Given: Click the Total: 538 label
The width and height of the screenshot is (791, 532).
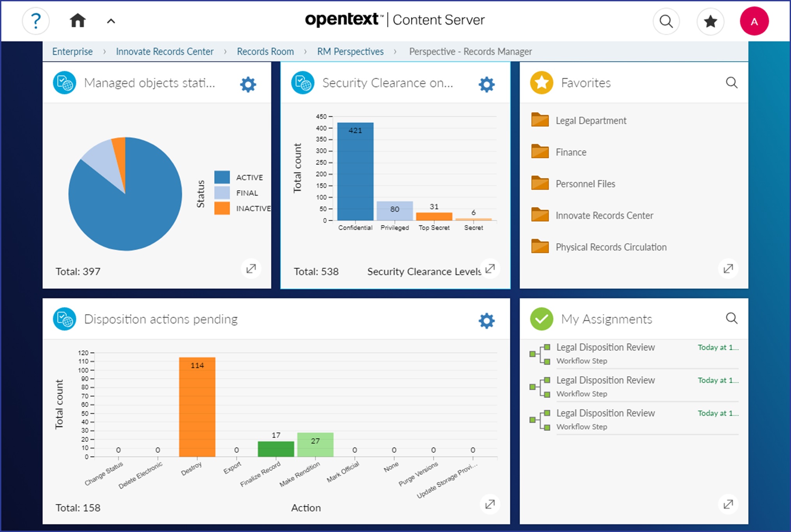Looking at the screenshot, I should [x=316, y=271].
